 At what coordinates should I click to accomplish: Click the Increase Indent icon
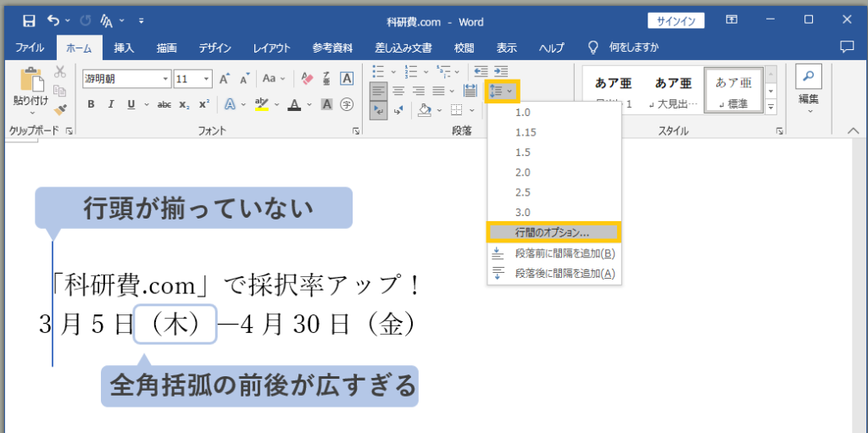point(501,71)
